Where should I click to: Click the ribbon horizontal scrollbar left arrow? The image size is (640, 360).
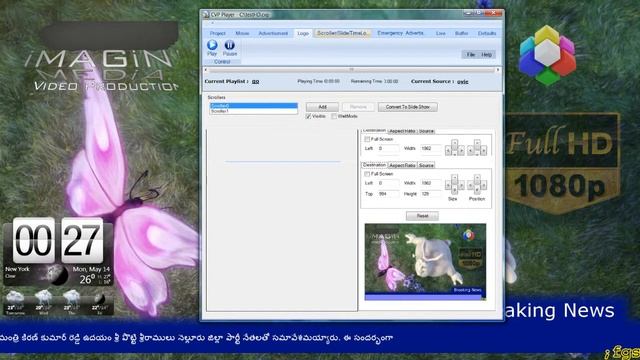coord(206,70)
